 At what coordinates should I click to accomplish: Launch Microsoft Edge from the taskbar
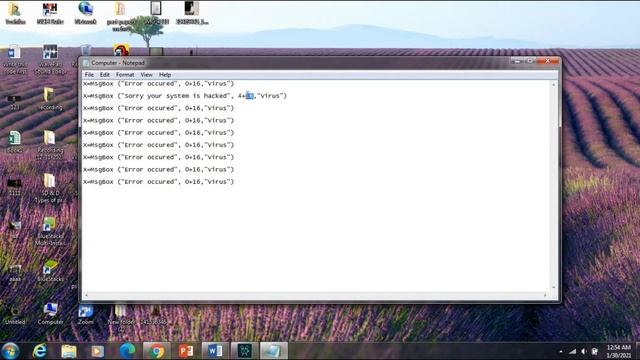click(127, 351)
